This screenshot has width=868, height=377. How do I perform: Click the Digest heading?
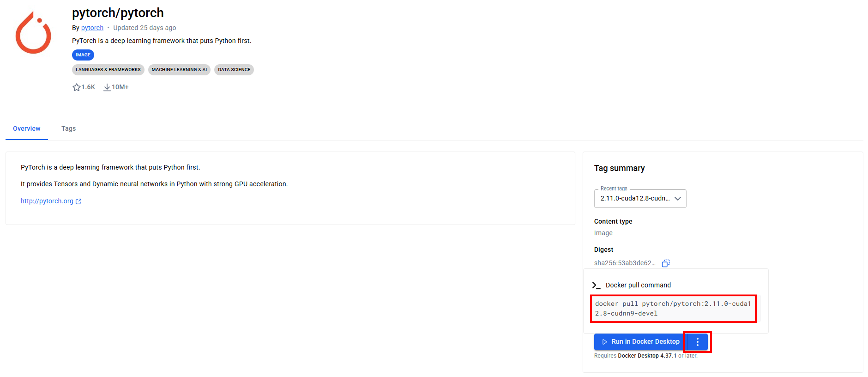pos(603,250)
